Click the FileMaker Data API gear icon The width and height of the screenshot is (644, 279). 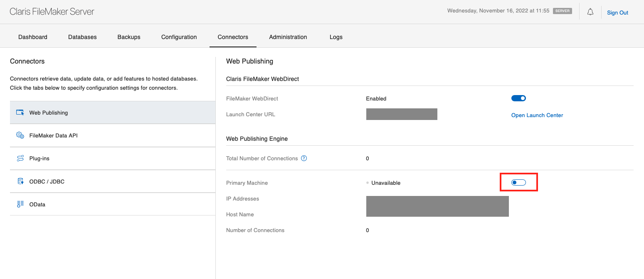(20, 135)
